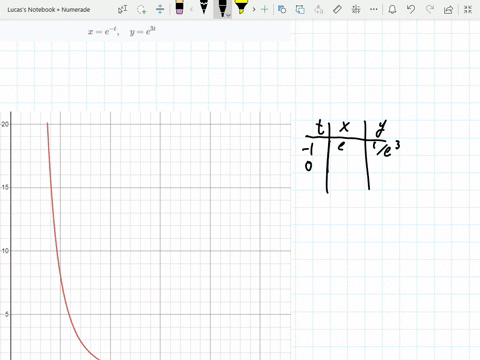The image size is (480, 360).
Task: Show more pens with right chevron
Action: click(x=254, y=9)
